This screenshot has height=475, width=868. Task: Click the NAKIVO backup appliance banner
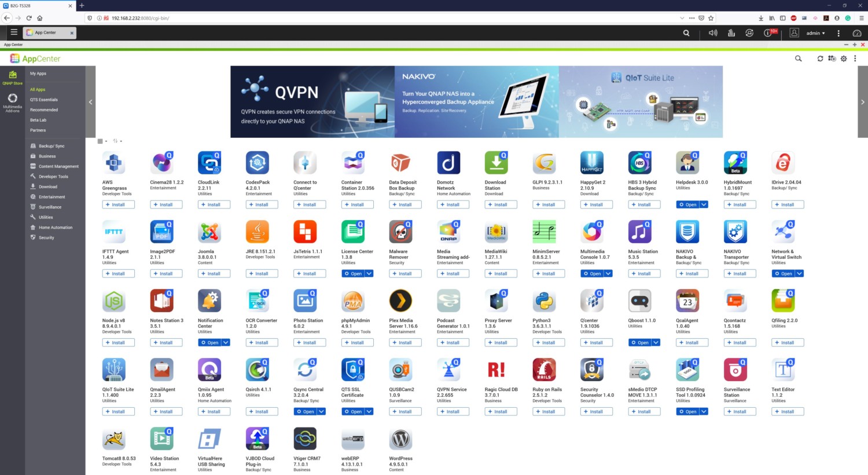(477, 101)
